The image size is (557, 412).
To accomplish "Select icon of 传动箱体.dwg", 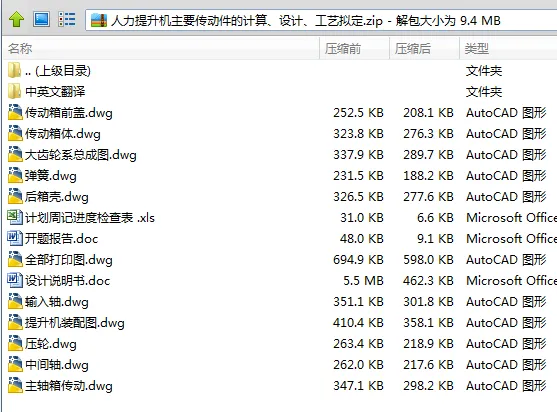I will 15,133.
